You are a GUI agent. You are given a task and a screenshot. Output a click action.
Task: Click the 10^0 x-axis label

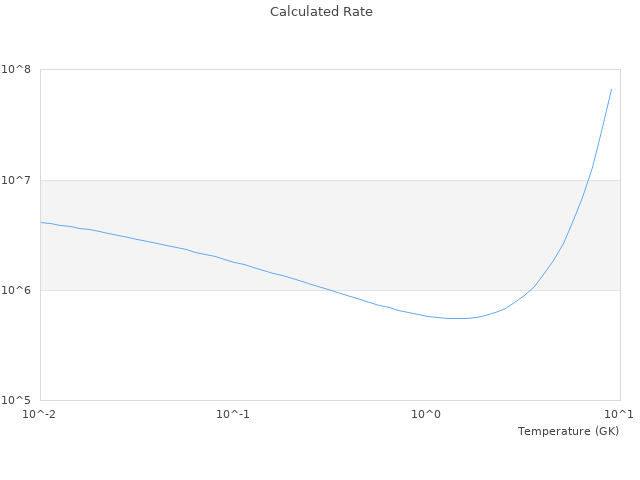[427, 414]
